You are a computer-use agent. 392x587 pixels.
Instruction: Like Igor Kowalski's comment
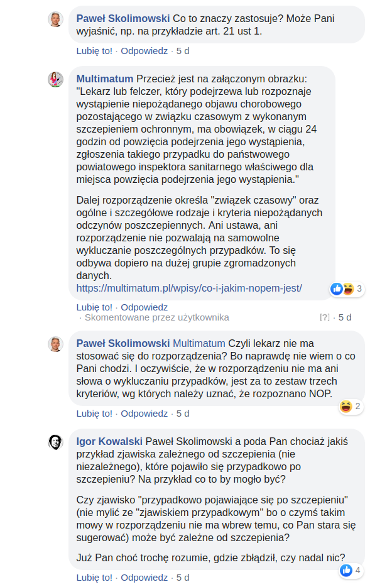coord(94,578)
